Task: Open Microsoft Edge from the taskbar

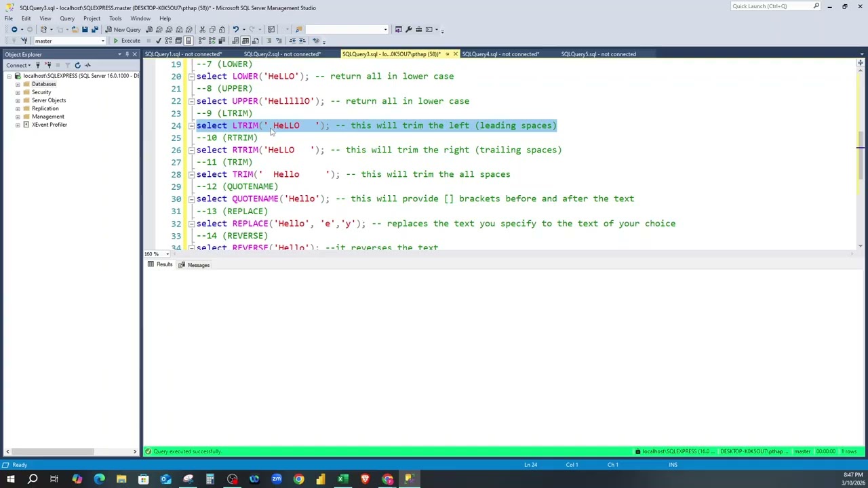Action: tap(99, 480)
